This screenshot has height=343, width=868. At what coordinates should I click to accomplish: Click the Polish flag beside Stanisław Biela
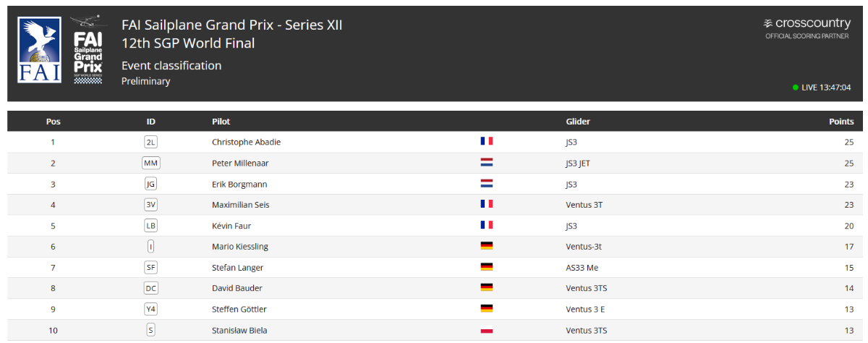[487, 330]
